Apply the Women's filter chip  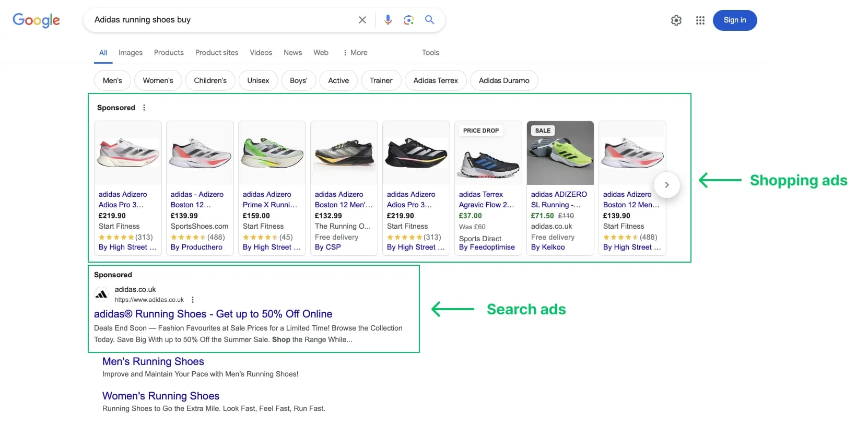(x=158, y=80)
